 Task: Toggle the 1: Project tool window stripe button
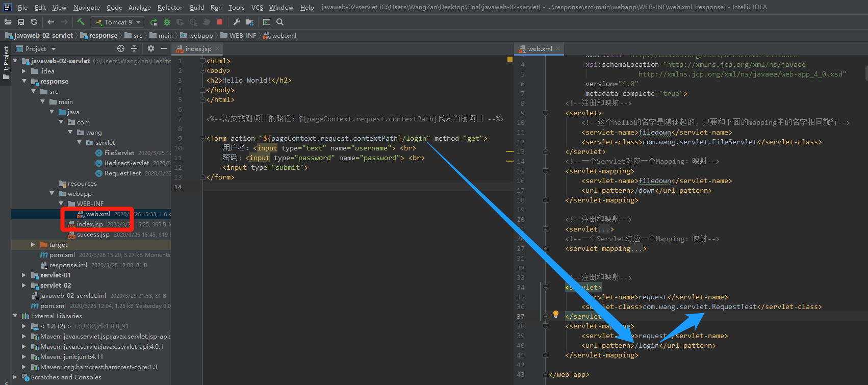pos(6,62)
